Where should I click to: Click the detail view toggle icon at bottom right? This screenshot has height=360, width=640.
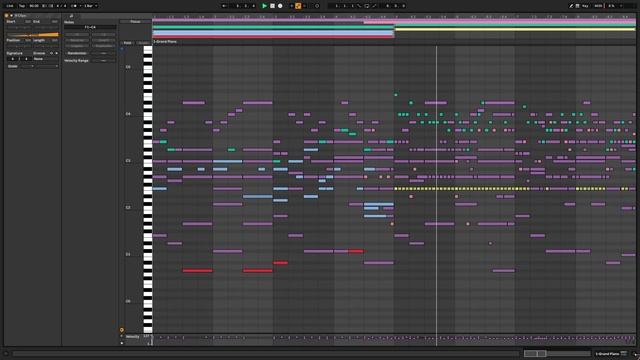point(624,353)
